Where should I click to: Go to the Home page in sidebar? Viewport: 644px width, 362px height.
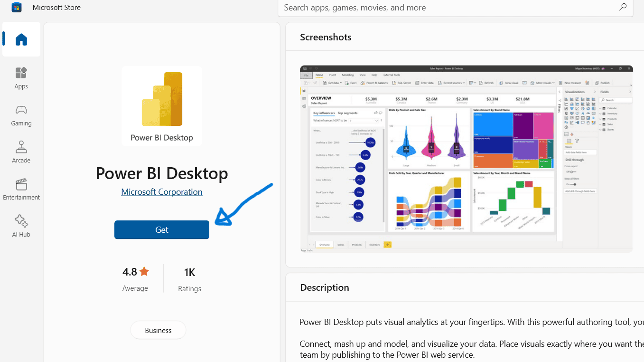(21, 39)
